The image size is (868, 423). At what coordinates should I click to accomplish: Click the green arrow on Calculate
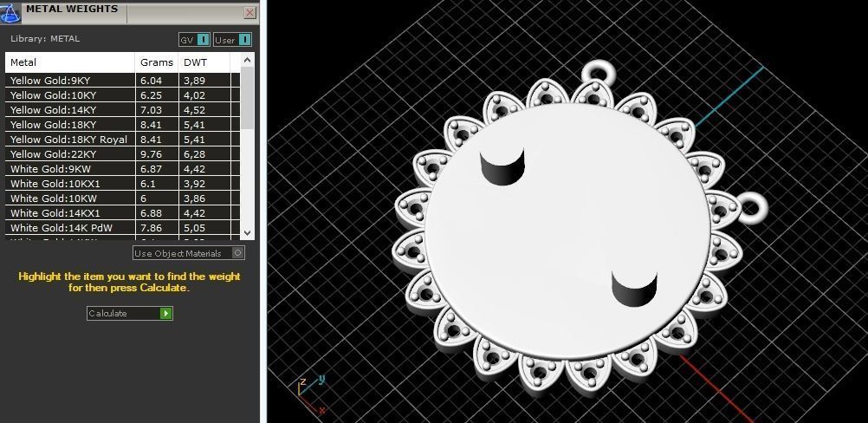(165, 314)
